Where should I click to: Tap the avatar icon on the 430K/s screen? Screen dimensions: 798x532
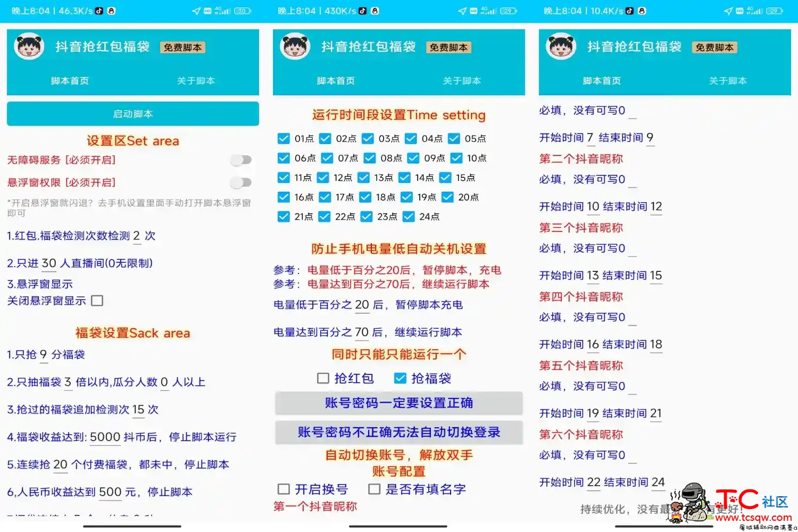pyautogui.click(x=295, y=47)
